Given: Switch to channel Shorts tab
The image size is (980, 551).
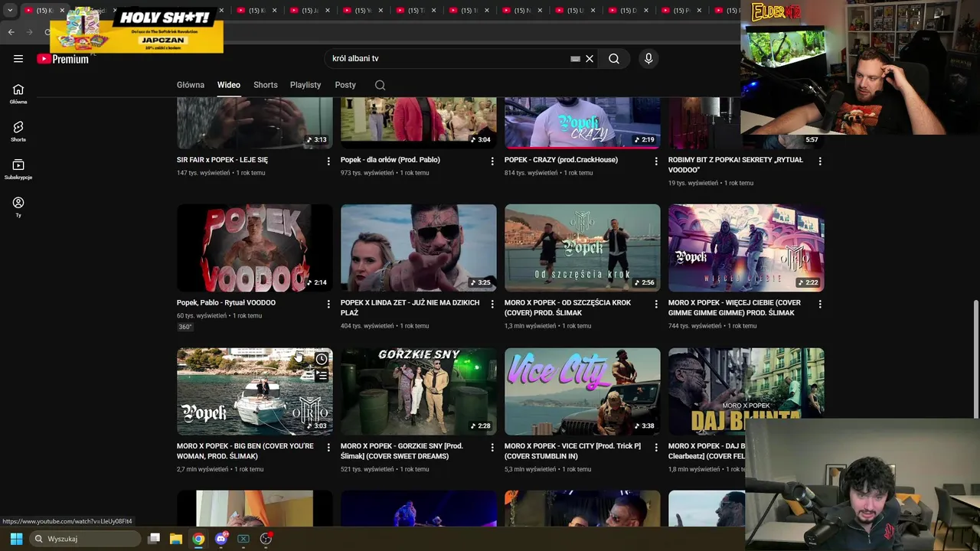Looking at the screenshot, I should (266, 85).
